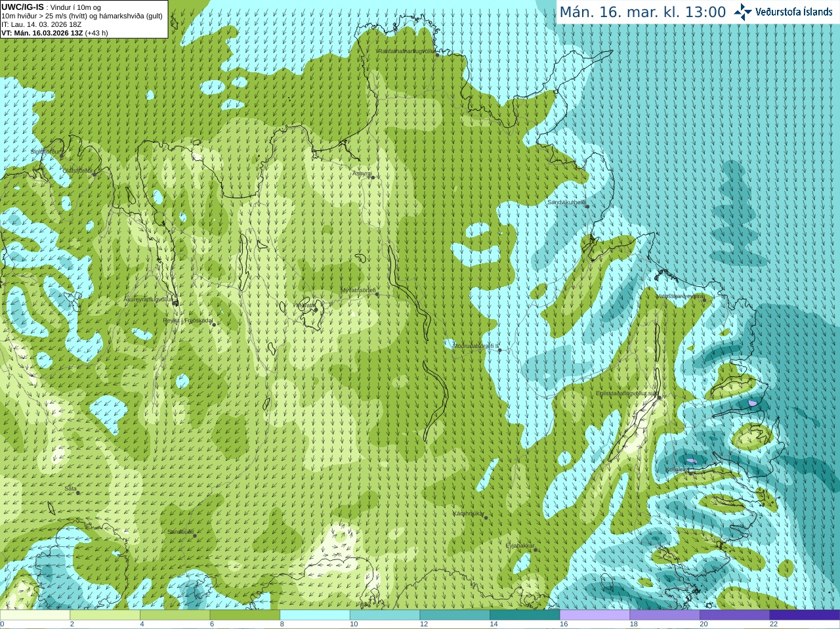Viewport: 840px width, 629px height.
Task: Select the Reykir í Fnjóskadal station label
Action: click(x=188, y=320)
